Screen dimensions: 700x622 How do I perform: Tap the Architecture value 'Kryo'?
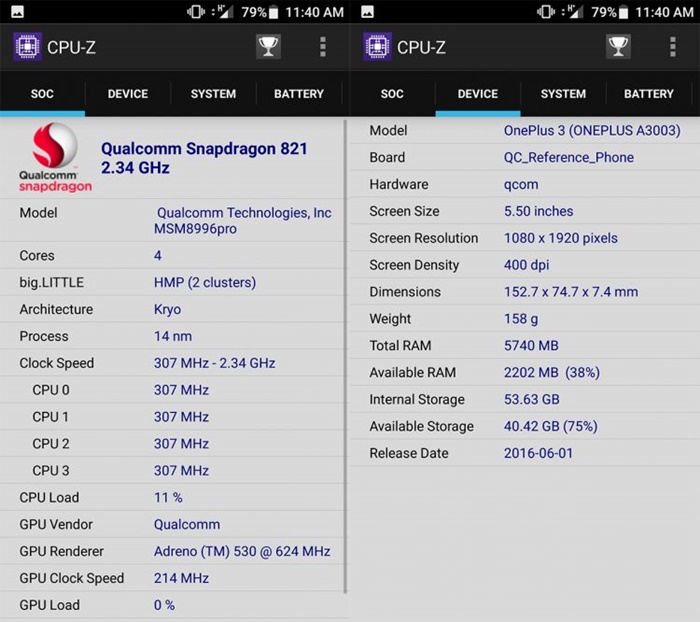pyautogui.click(x=167, y=309)
